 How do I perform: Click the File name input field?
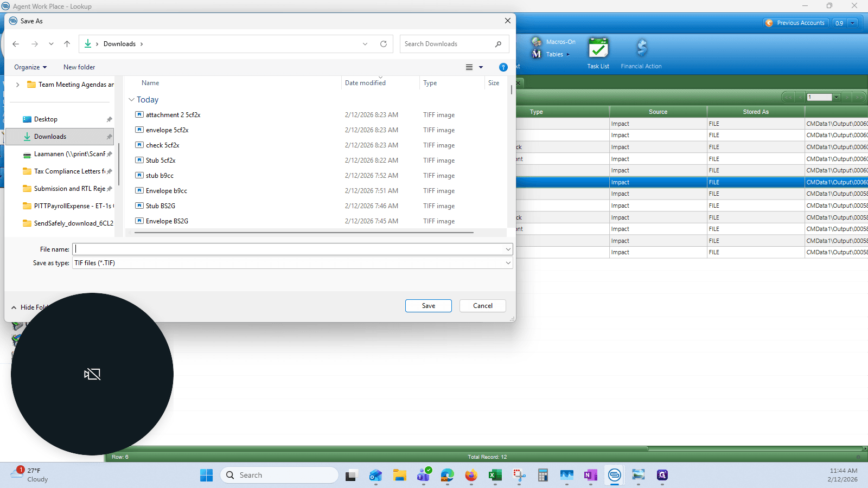[x=292, y=249]
